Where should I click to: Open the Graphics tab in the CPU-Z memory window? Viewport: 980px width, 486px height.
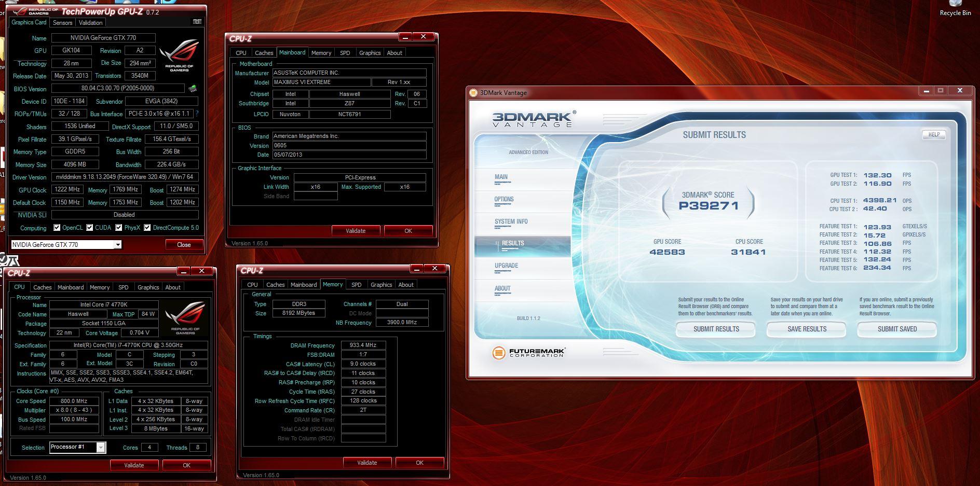tap(382, 285)
